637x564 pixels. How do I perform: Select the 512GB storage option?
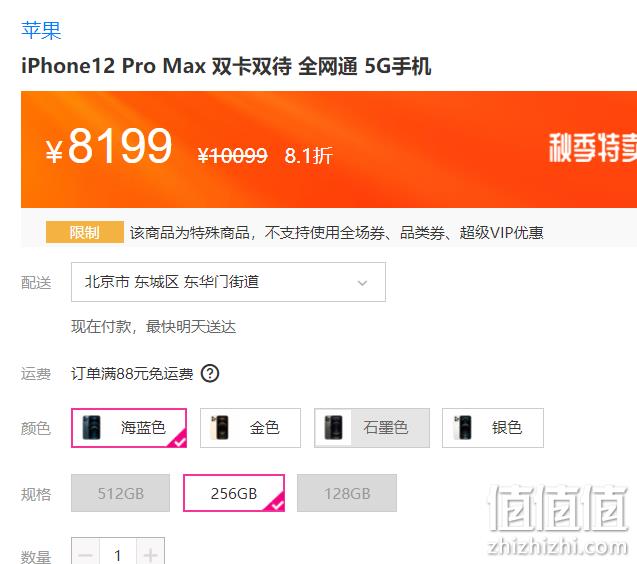coord(120,493)
